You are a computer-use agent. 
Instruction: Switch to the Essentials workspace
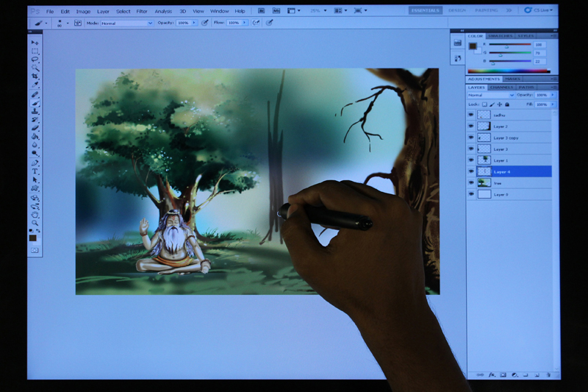tap(426, 10)
